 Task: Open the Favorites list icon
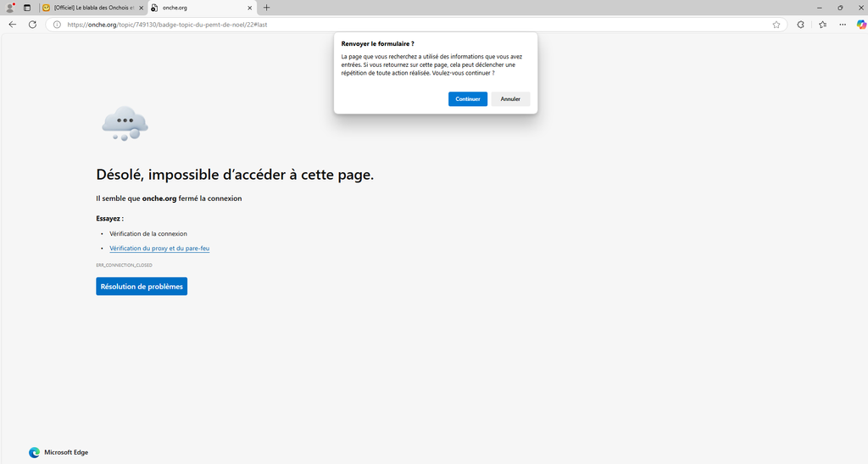(x=822, y=25)
